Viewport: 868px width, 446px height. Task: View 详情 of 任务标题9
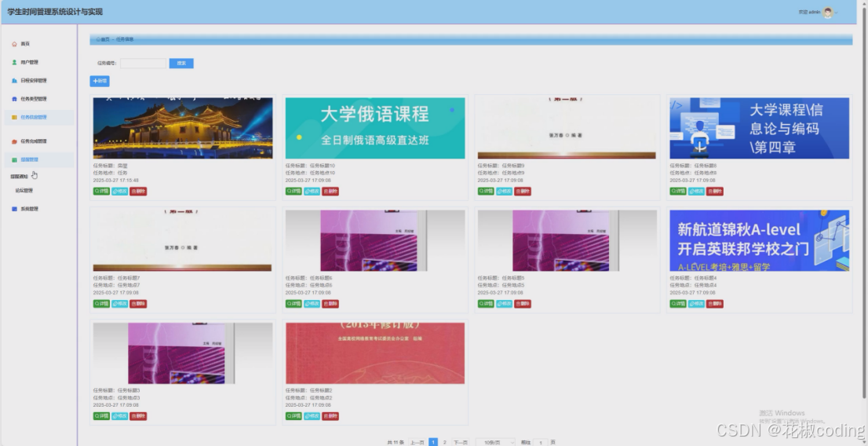point(486,191)
